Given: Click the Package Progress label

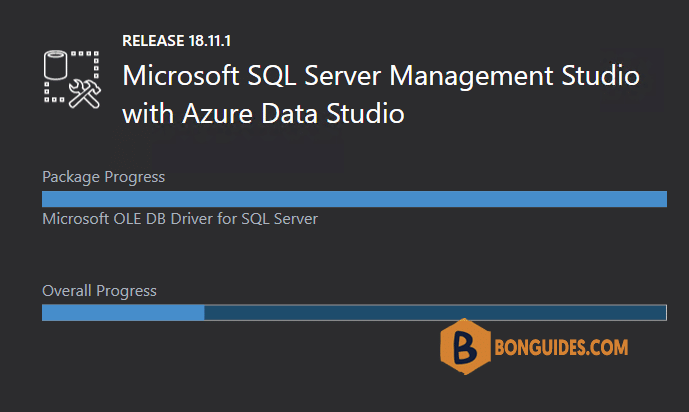Looking at the screenshot, I should click(103, 177).
